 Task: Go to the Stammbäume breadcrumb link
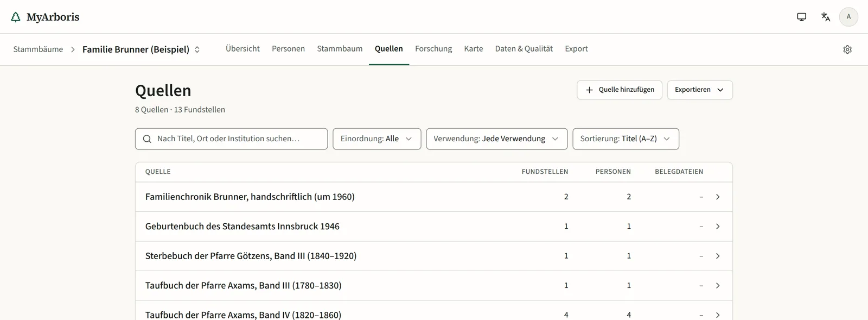pyautogui.click(x=38, y=49)
